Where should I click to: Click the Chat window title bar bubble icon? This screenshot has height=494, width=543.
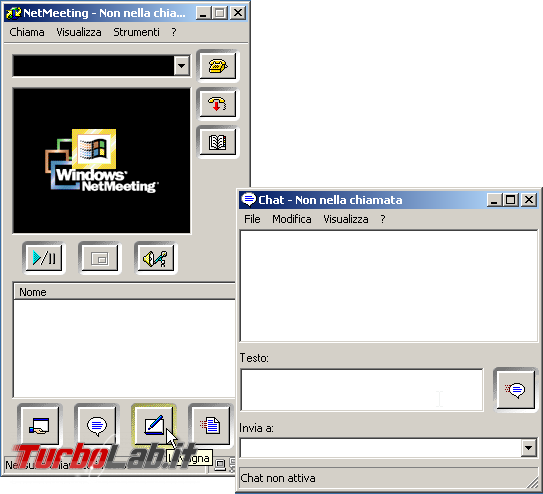click(249, 199)
